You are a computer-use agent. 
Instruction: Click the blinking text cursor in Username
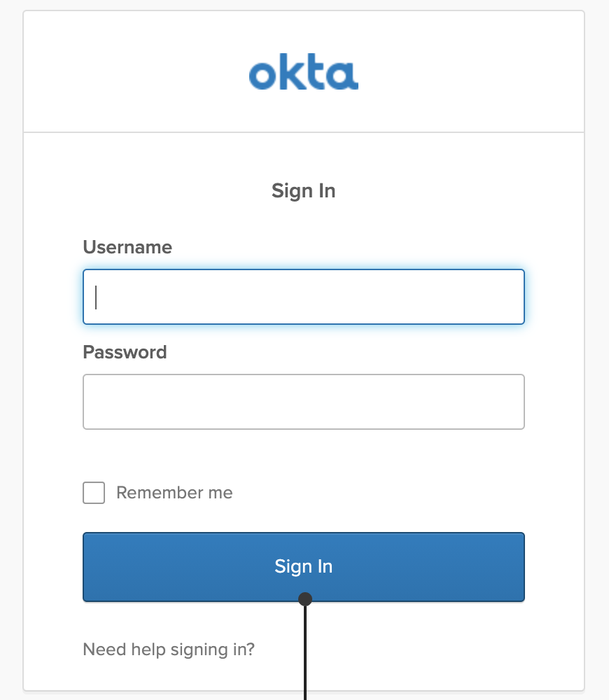pyautogui.click(x=97, y=297)
